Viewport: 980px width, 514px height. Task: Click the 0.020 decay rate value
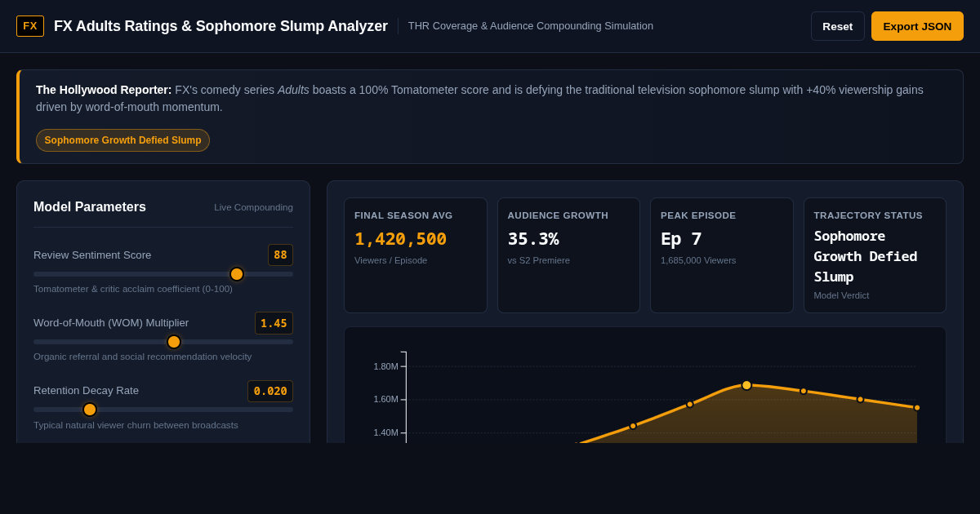click(x=270, y=391)
